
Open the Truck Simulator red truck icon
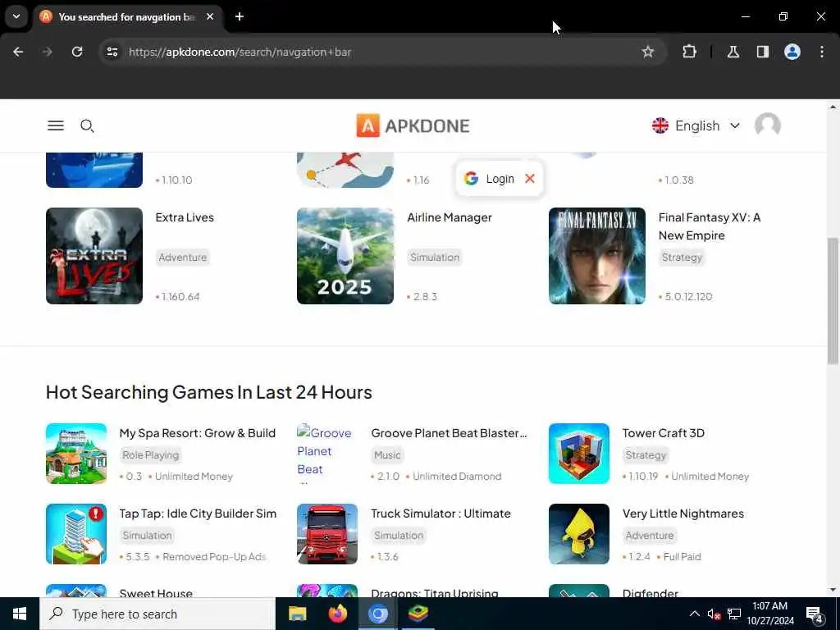point(326,533)
